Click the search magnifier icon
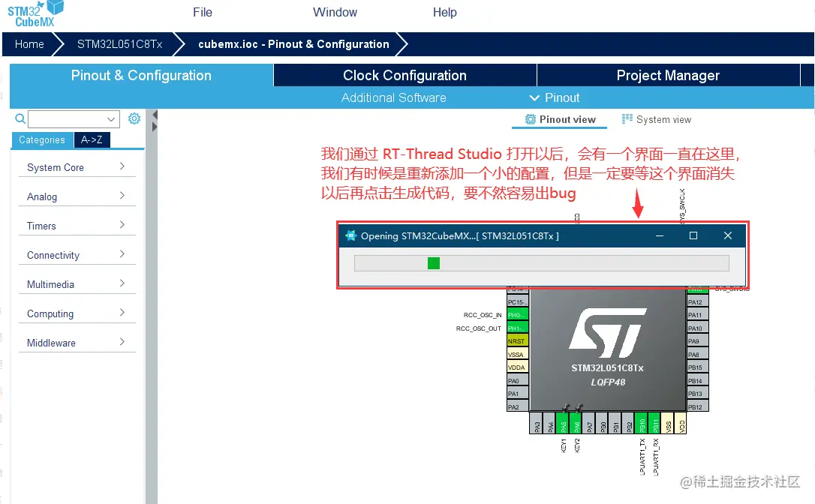815x504 pixels. (20, 119)
